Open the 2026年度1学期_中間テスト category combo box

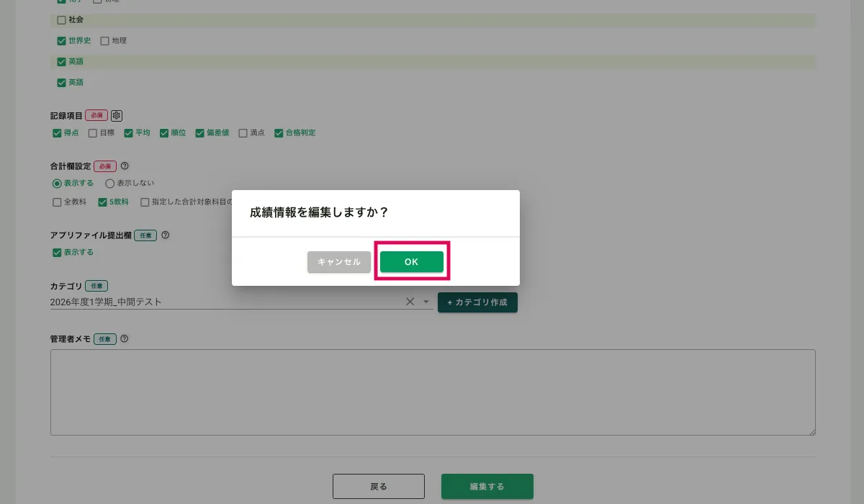pos(223,302)
